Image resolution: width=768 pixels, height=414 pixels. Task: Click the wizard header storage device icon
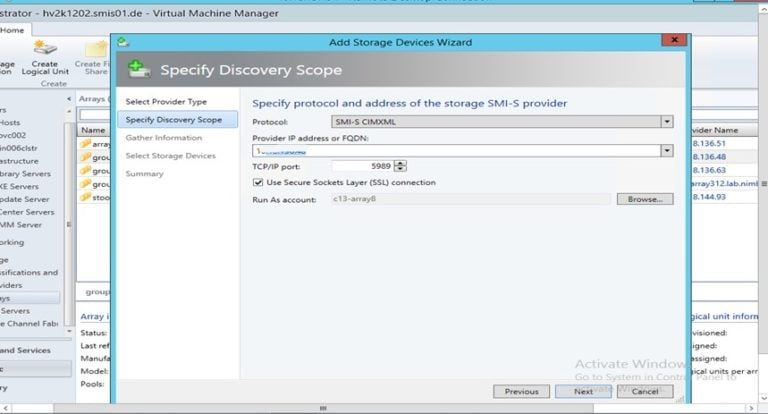click(140, 70)
